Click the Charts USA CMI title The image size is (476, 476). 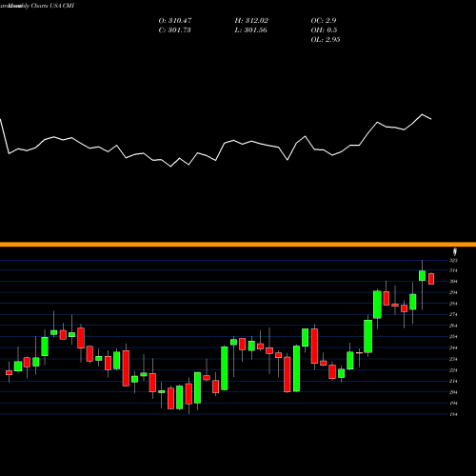52,6
